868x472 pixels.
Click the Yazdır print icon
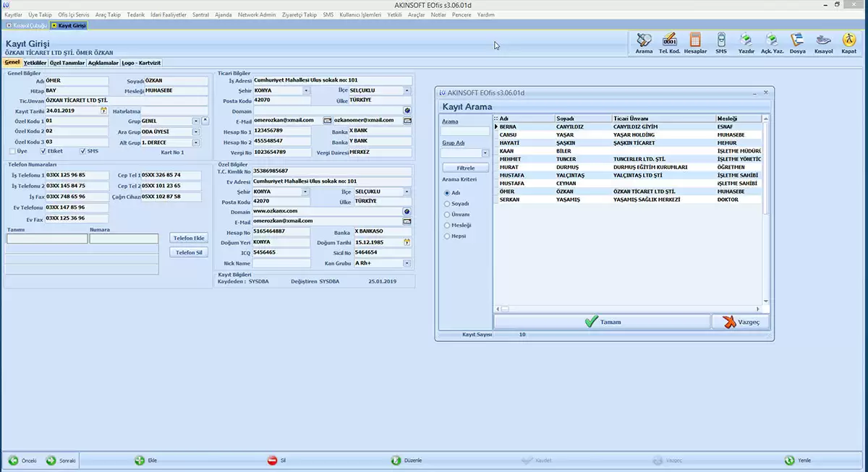click(746, 42)
